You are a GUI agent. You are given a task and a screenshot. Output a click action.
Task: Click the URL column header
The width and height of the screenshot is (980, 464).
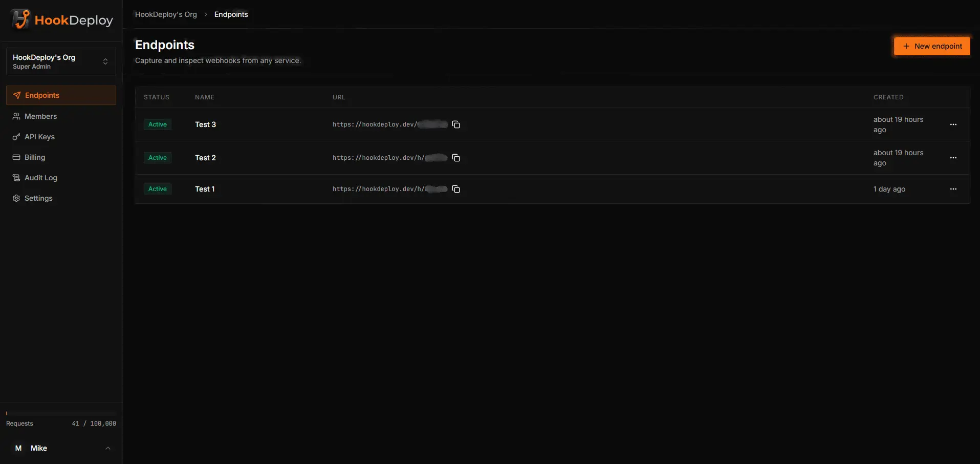[x=339, y=97]
